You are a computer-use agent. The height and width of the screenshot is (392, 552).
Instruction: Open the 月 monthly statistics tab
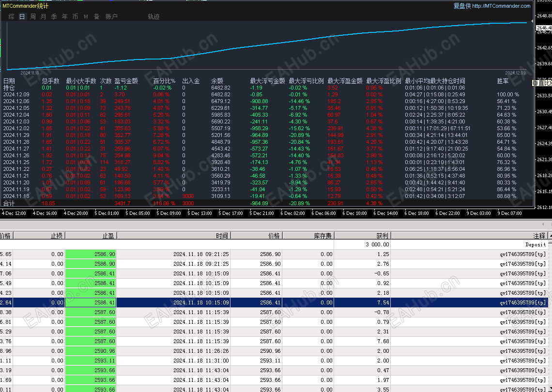(x=43, y=16)
